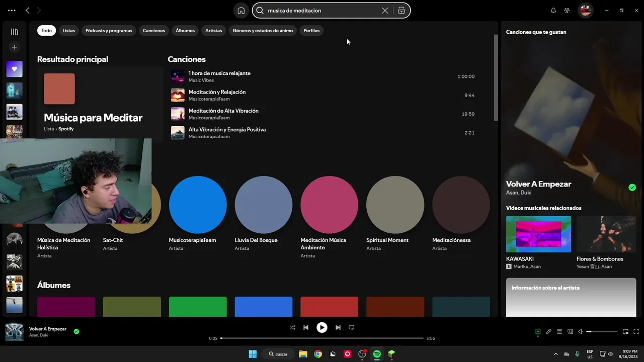Open the Music Vibes artist link

point(201,80)
